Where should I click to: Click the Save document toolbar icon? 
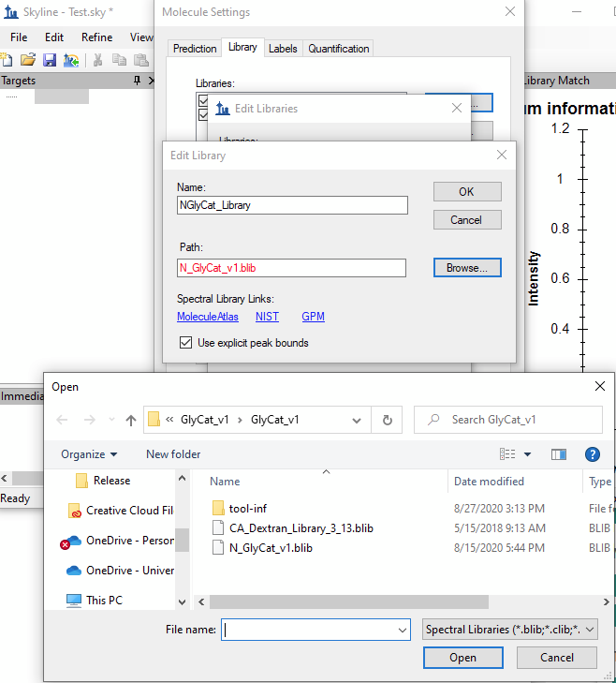tap(50, 60)
